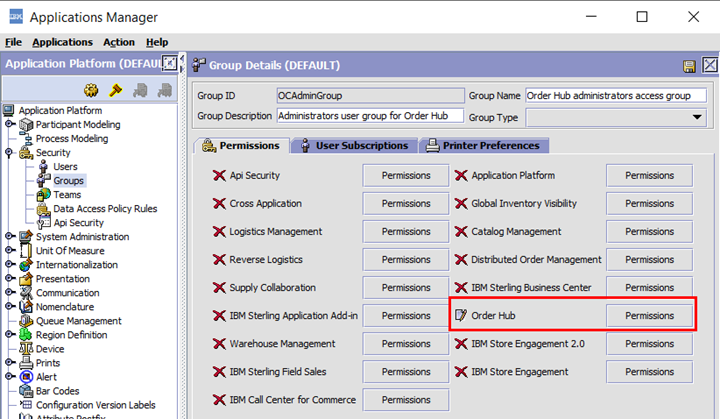This screenshot has width=720, height=419.
Task: Select the Permissions tab
Action: tap(242, 146)
